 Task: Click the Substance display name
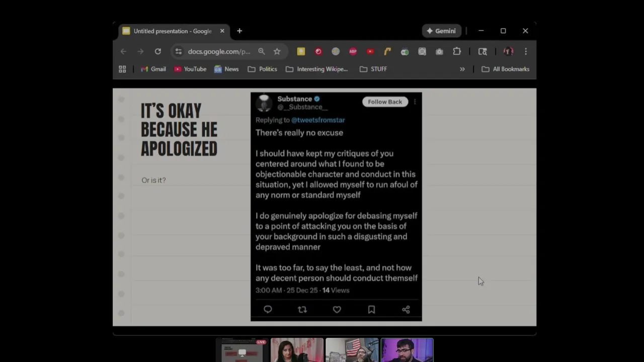coord(295,99)
